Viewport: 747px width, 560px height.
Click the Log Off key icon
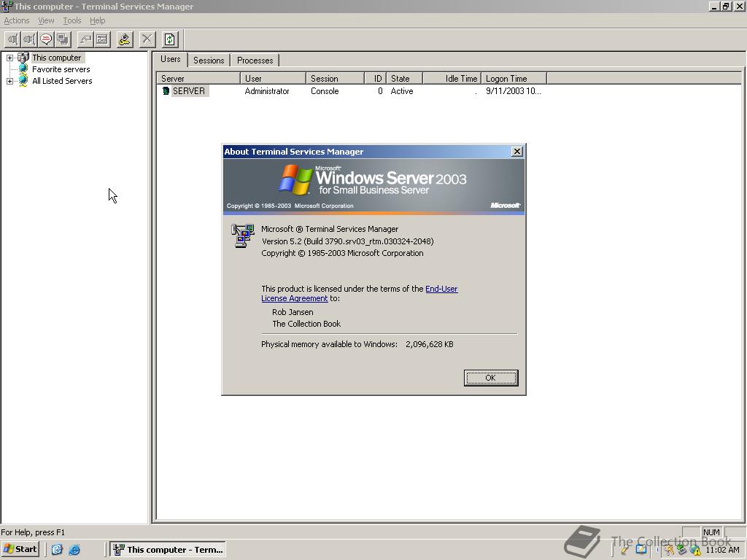(x=125, y=39)
